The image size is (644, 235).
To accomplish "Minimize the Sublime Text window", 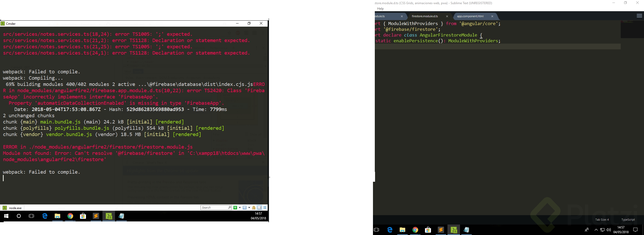I will pyautogui.click(x=614, y=3).
